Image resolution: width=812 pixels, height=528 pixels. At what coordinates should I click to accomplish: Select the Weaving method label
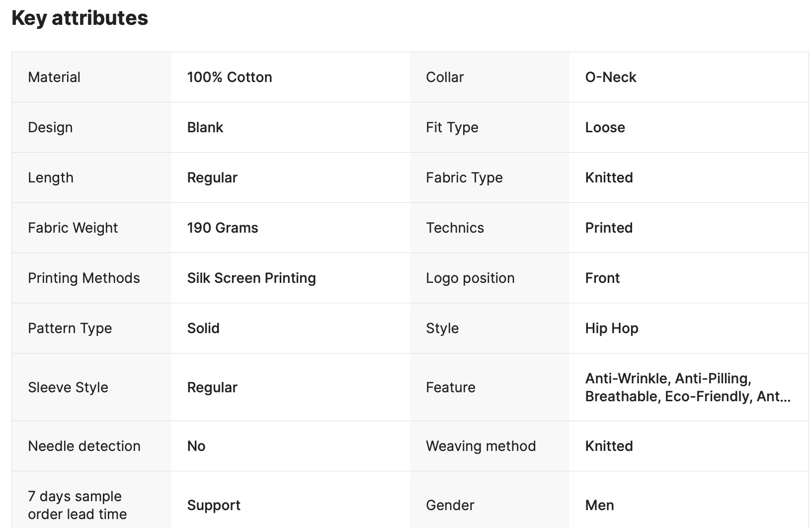tap(481, 446)
